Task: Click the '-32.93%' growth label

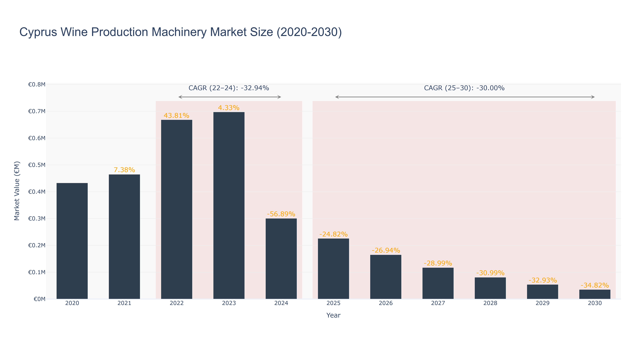Action: pyautogui.click(x=542, y=280)
